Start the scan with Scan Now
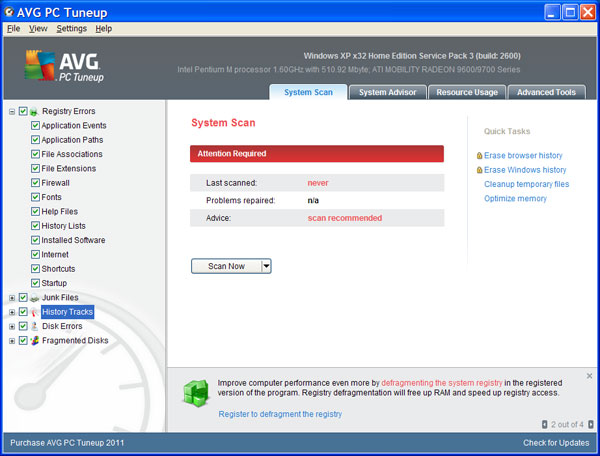Viewport: 600px width, 456px height. [x=226, y=266]
